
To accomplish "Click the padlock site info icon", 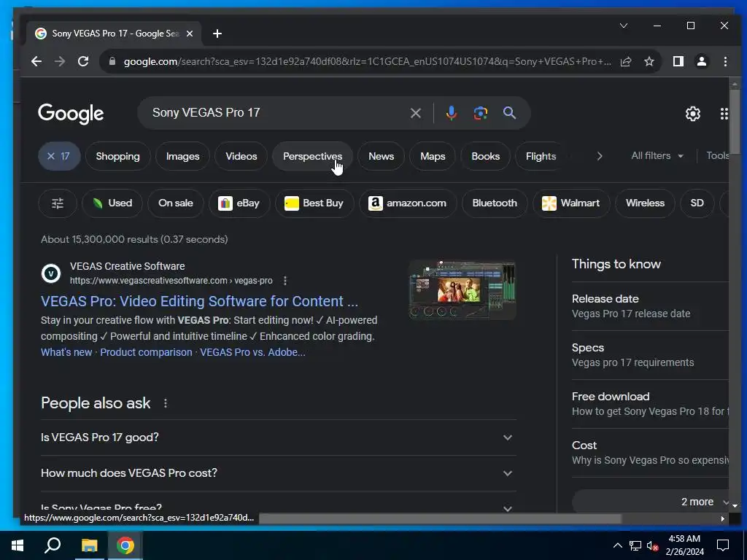I will [x=112, y=61].
